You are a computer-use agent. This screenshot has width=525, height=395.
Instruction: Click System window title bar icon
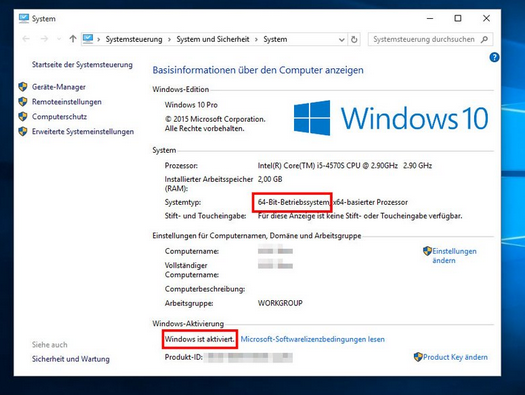[24, 18]
